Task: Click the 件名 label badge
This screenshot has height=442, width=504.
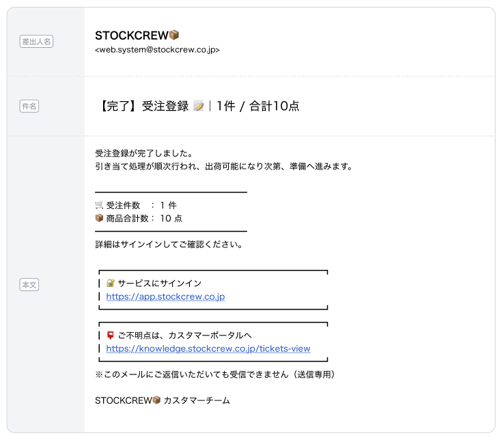Action: (x=29, y=106)
